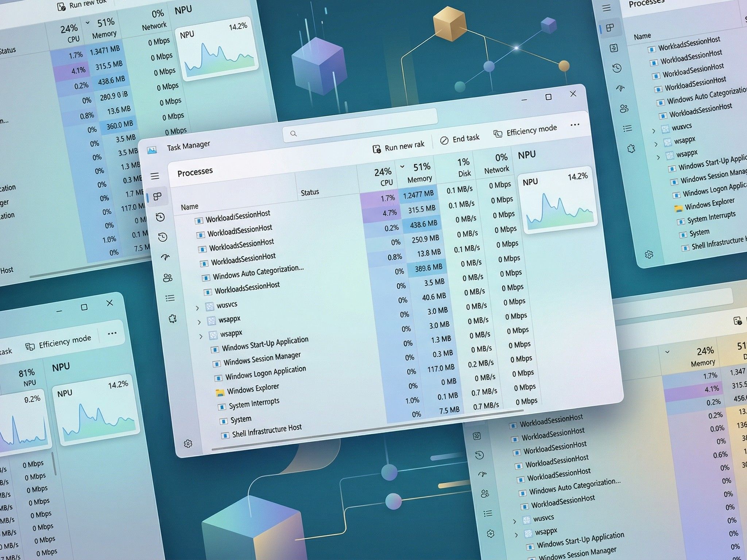Open Details list icon in bottom-right window sidebar
This screenshot has width=747, height=560.
point(488,514)
